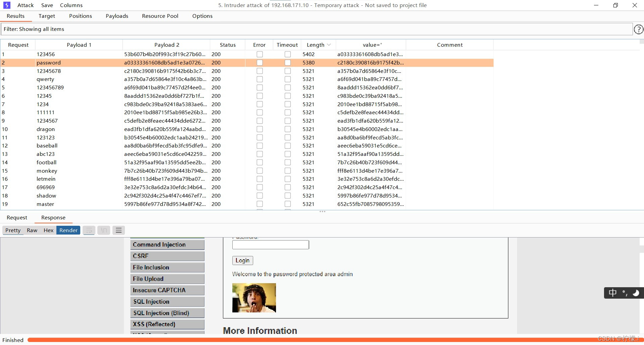Click the panel divider three-dots handle
Screen dimensions: 644x345
(322, 212)
